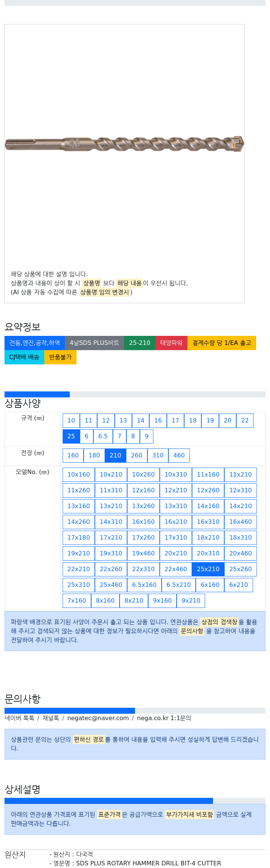Select the 4날SDS PLUS비트 tag
Screen dimensions: 270x868
(94, 343)
